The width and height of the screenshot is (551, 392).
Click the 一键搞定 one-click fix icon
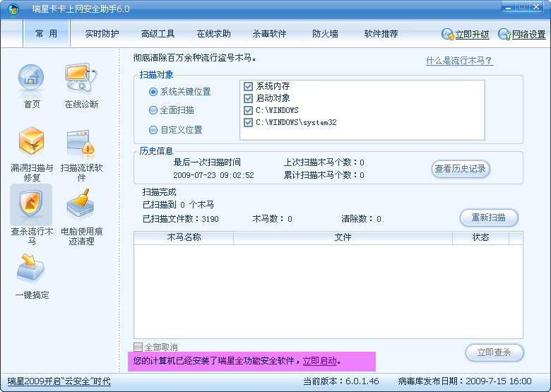(30, 268)
